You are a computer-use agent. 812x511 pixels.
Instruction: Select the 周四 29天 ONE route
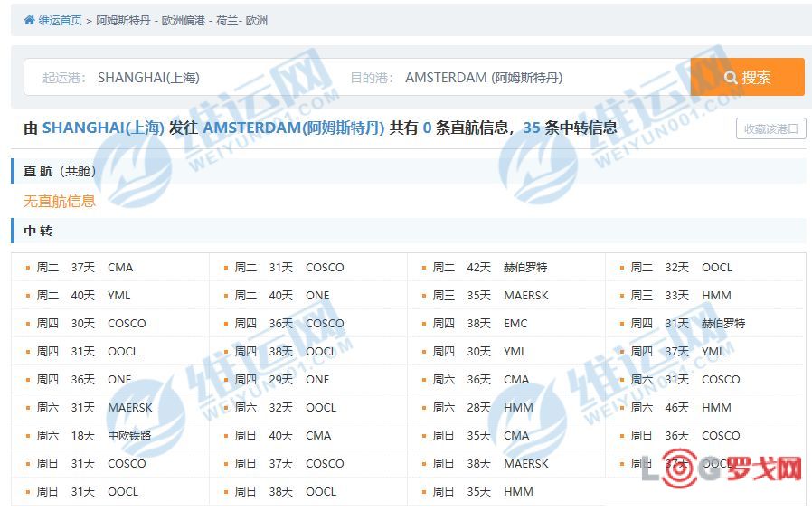pyautogui.click(x=282, y=379)
